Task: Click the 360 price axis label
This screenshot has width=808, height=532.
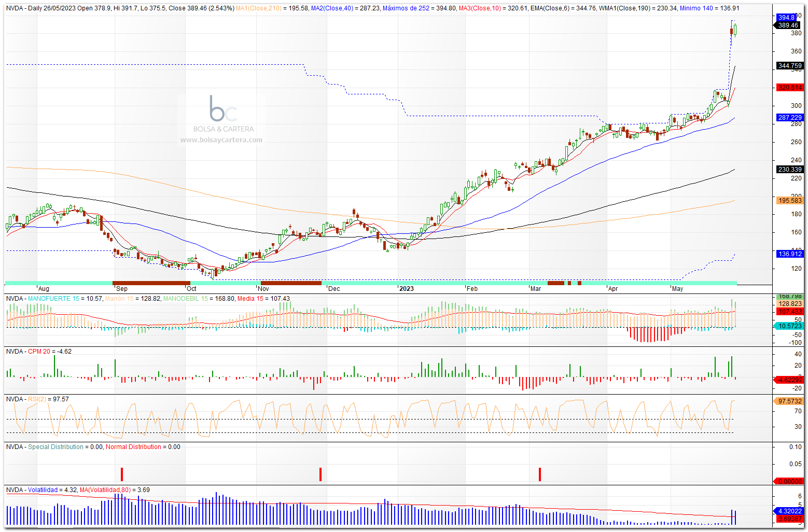Action: click(x=796, y=51)
